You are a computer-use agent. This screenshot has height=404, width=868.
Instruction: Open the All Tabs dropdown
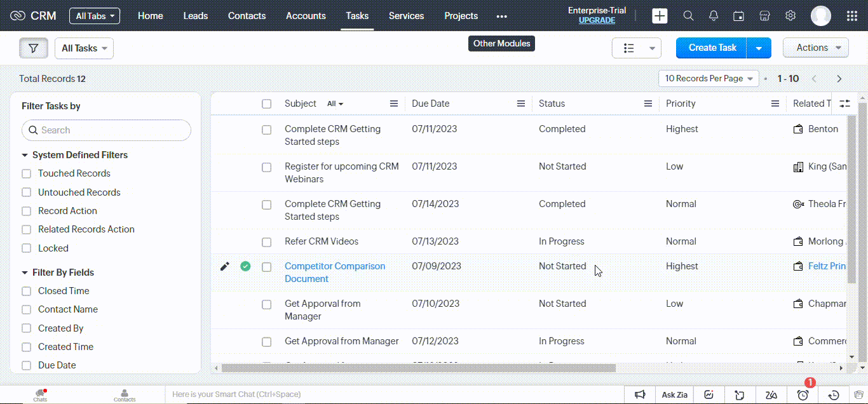point(94,16)
